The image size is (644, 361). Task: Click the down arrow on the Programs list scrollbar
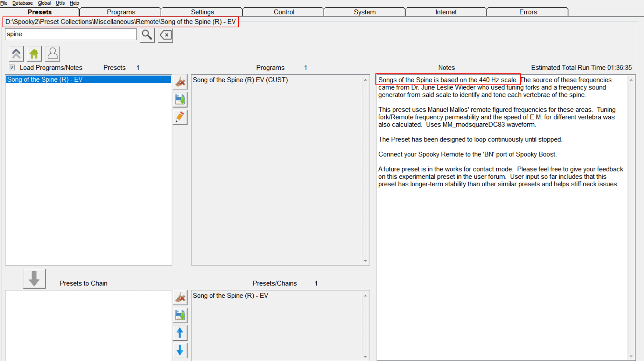365,261
